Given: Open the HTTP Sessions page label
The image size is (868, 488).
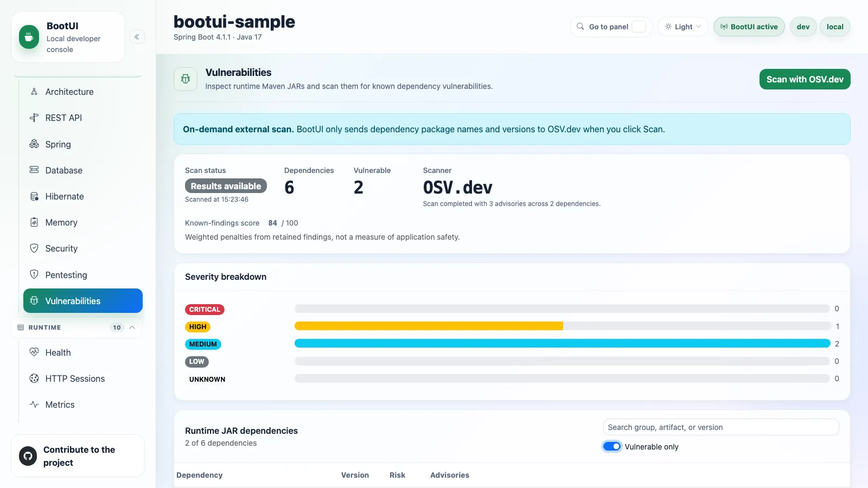Looking at the screenshot, I should point(75,378).
